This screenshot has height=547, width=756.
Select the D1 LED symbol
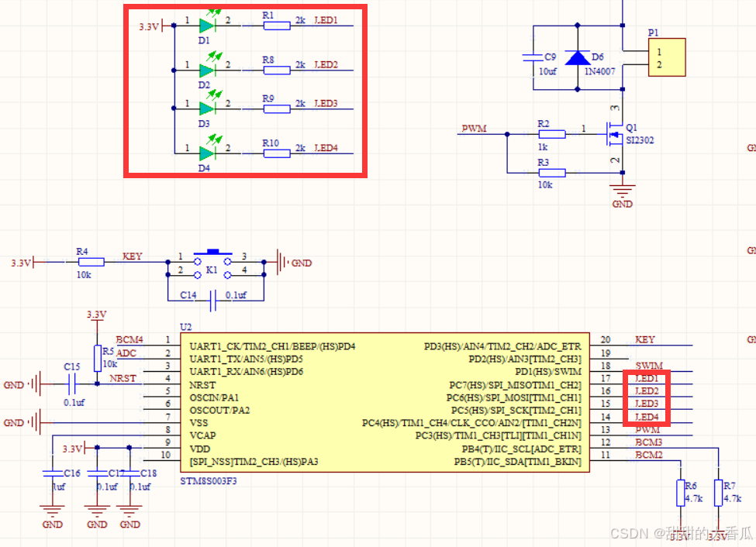coord(207,25)
